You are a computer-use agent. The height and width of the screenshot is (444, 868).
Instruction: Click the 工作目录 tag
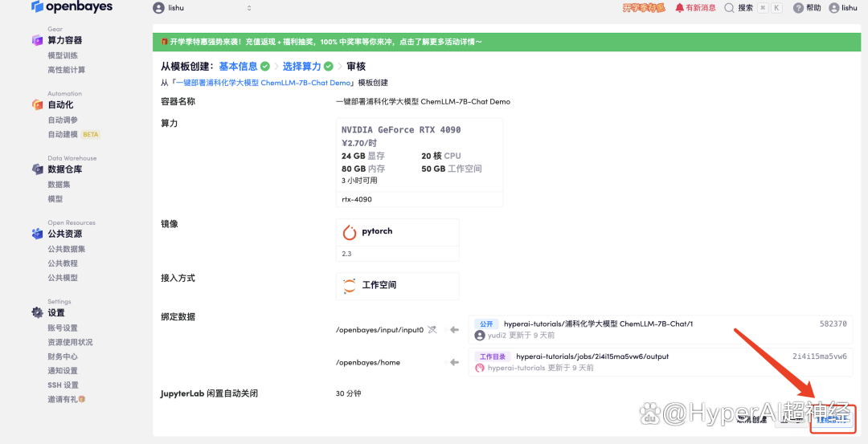coord(492,356)
